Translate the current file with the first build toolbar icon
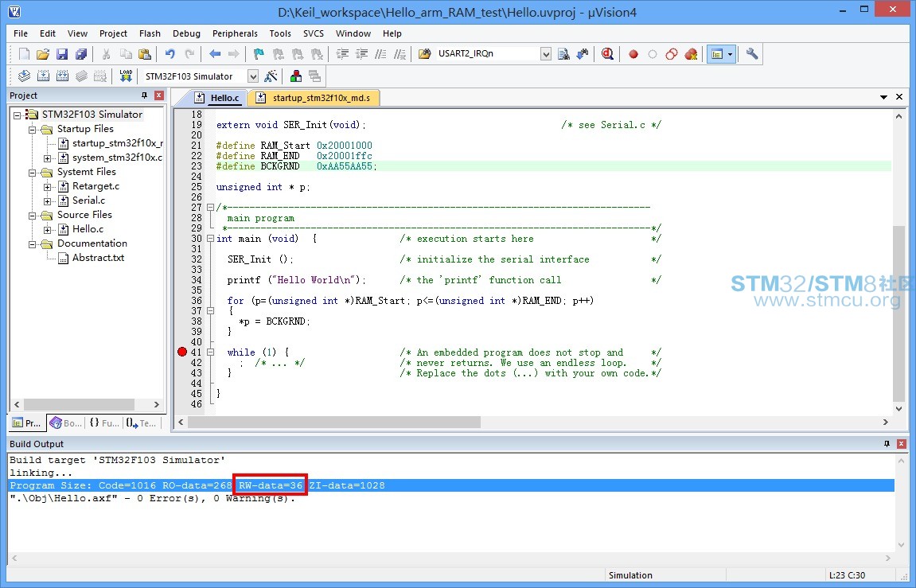The width and height of the screenshot is (916, 588). coord(24,76)
